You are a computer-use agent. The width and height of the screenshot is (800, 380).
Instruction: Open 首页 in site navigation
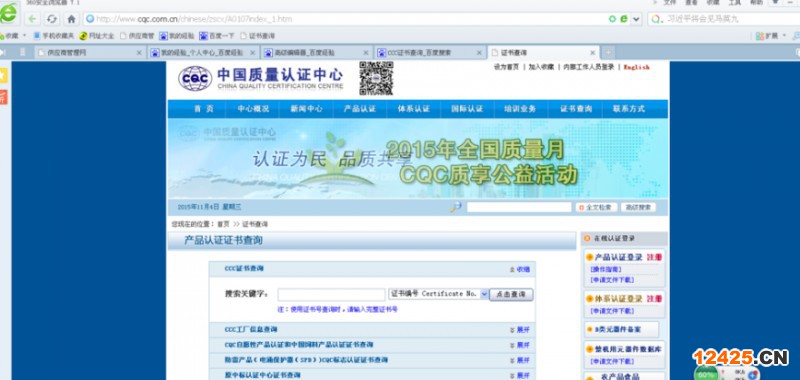coord(204,109)
